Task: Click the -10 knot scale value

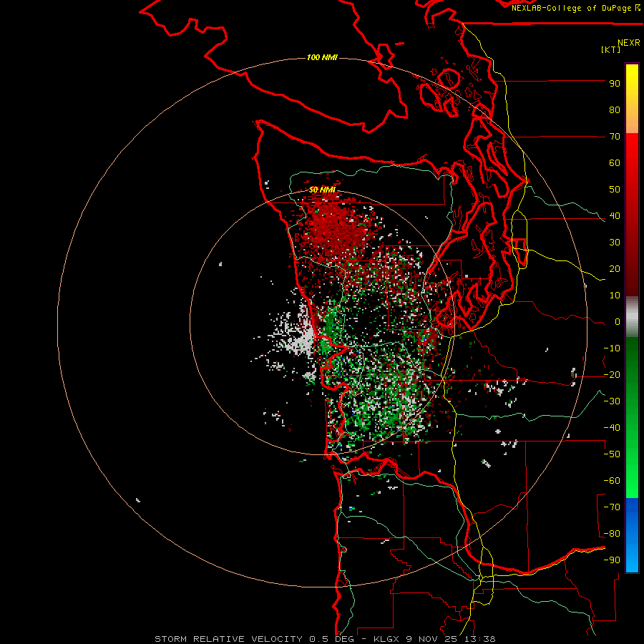Action: click(x=612, y=348)
